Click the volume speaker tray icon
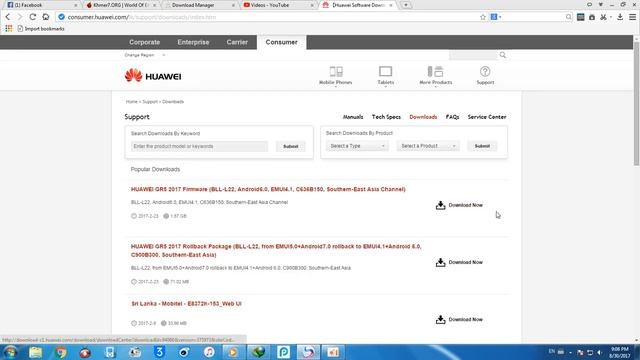 [599, 352]
